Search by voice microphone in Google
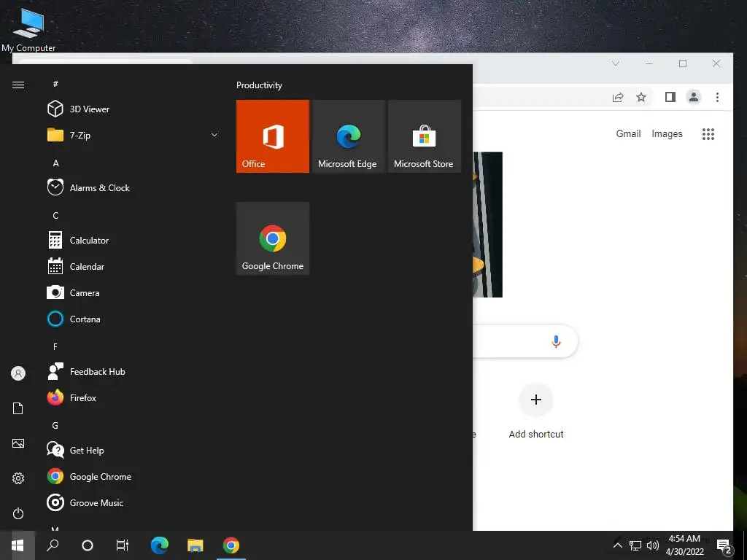Screen dimensions: 747x560 (x=556, y=341)
